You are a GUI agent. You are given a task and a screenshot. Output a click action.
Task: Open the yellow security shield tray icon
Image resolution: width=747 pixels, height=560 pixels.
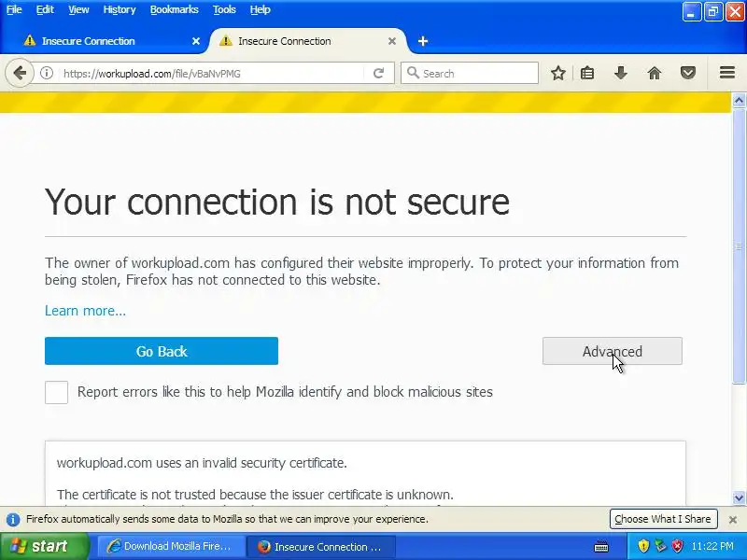pyautogui.click(x=643, y=546)
